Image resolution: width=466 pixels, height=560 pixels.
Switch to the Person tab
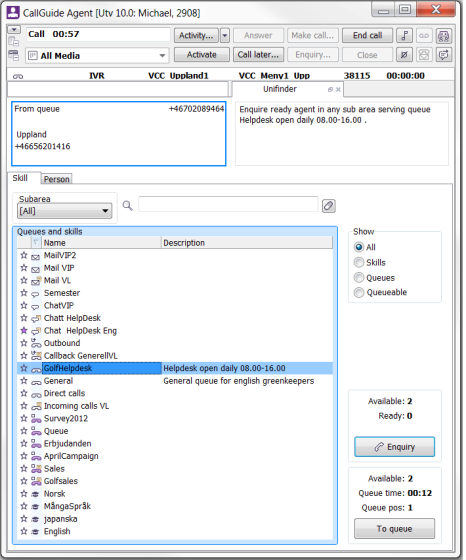56,179
